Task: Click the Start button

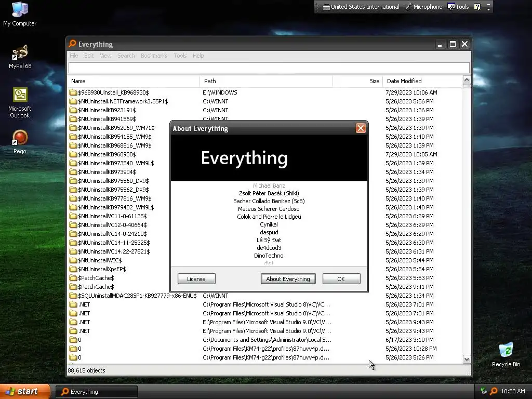Action: 25,391
